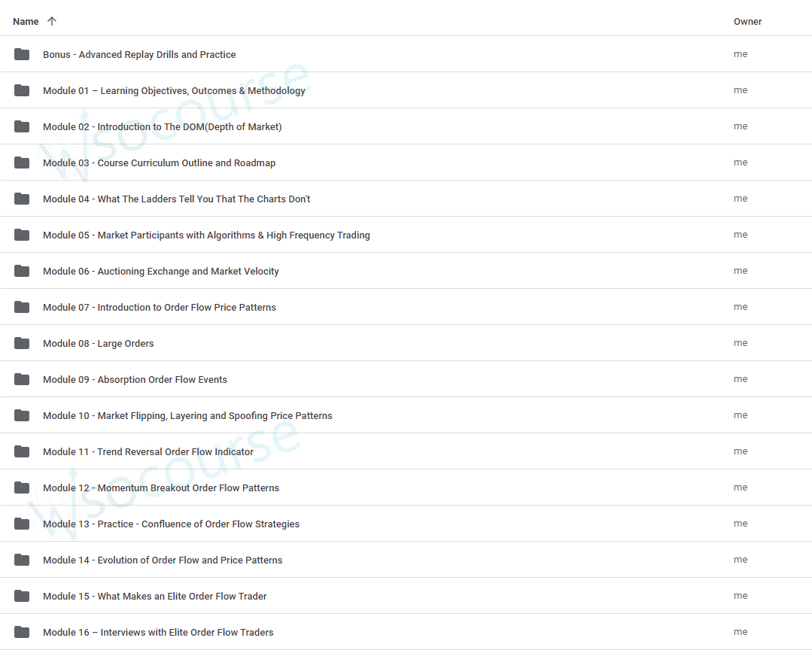This screenshot has width=812, height=650.
Task: Select the folder icon for Module 10
Action: 22,415
